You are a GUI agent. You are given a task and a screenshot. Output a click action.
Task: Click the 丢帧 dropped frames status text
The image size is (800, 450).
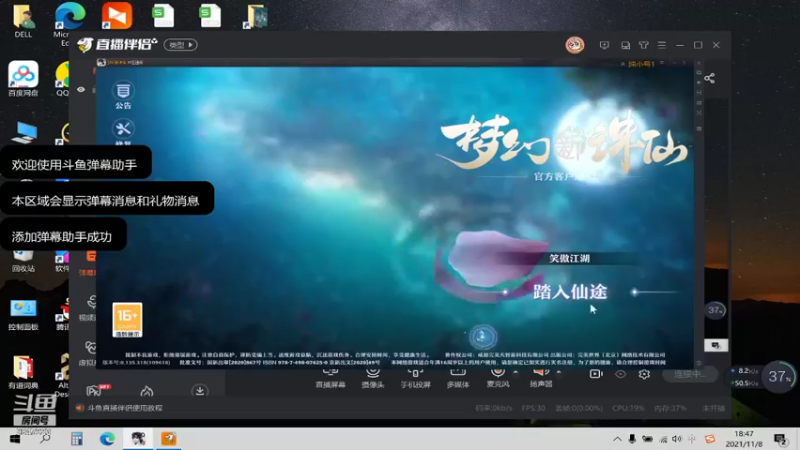[x=579, y=408]
